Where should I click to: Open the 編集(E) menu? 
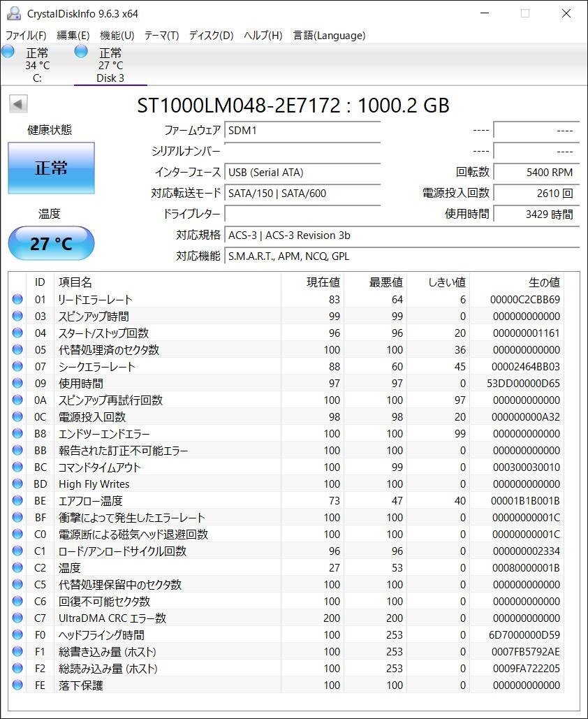73,36
